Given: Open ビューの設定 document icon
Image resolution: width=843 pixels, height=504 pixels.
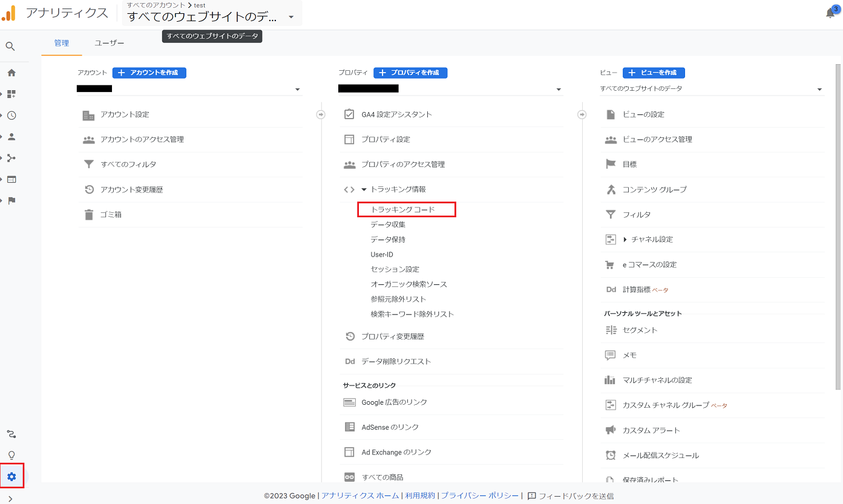Looking at the screenshot, I should pos(611,114).
